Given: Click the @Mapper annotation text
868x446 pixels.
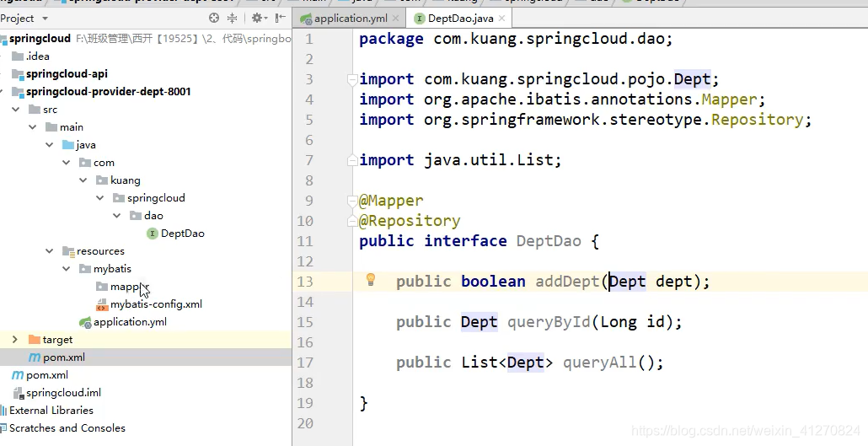Looking at the screenshot, I should (391, 201).
